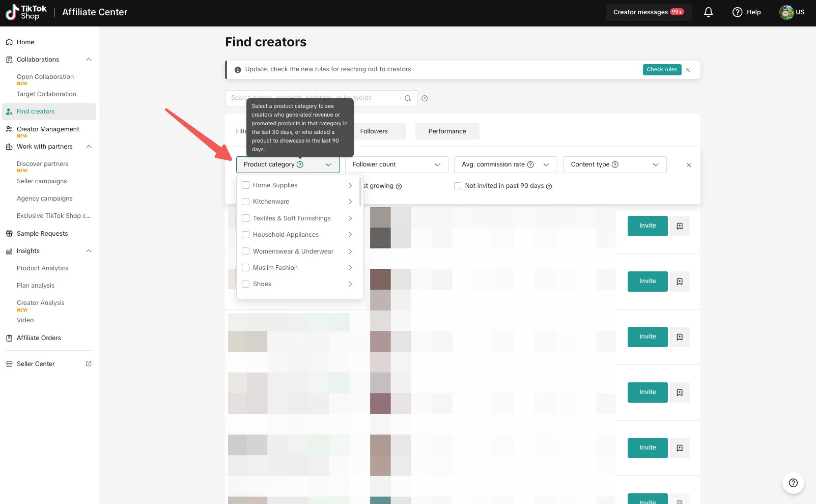Open the floating help support icon
The width and height of the screenshot is (816, 504).
pyautogui.click(x=793, y=483)
